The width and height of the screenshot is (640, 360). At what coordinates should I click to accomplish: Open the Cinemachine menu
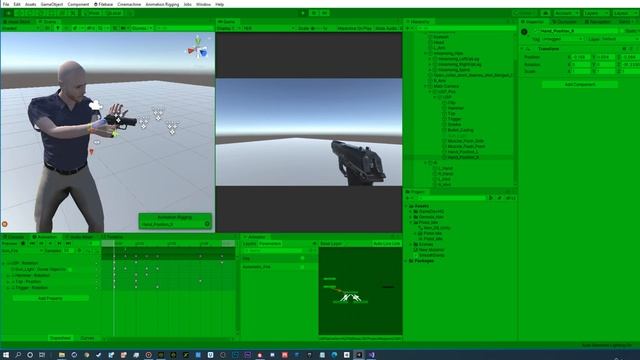(129, 4)
